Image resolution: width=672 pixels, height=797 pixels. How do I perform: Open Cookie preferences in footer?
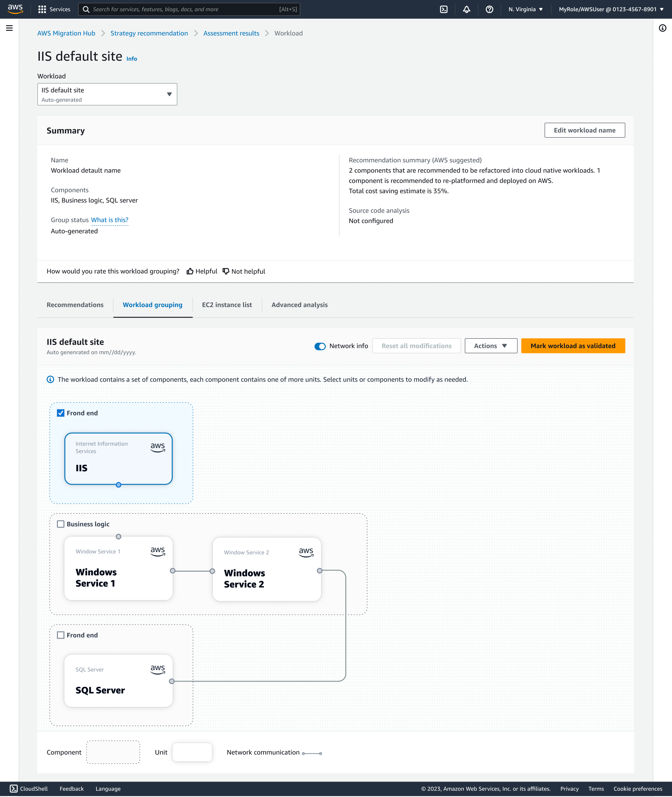(x=638, y=789)
